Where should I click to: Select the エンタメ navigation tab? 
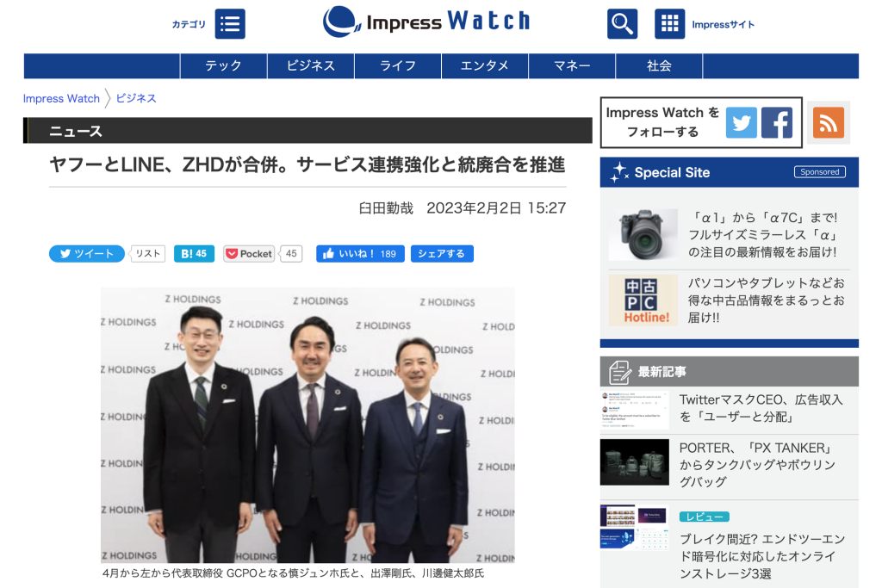click(x=485, y=65)
